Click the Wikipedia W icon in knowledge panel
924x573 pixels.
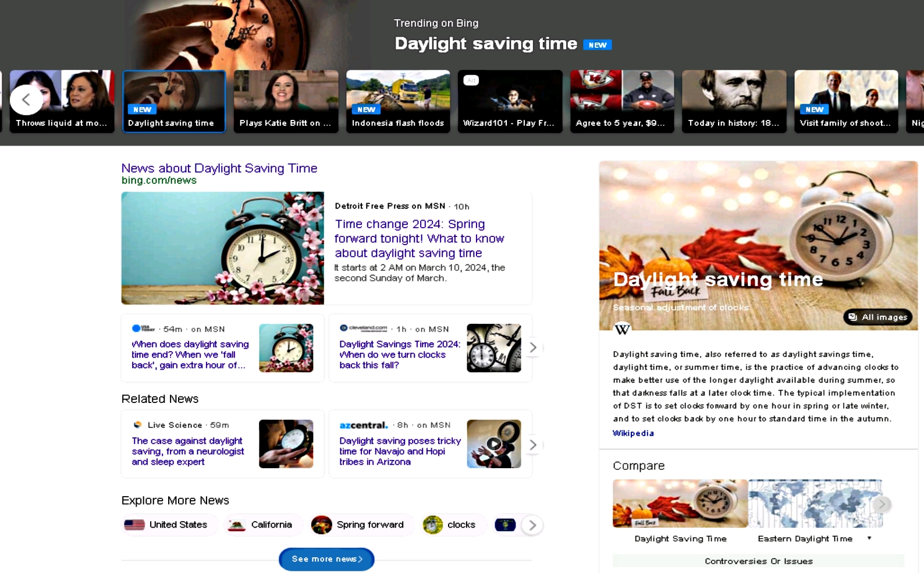pos(622,330)
